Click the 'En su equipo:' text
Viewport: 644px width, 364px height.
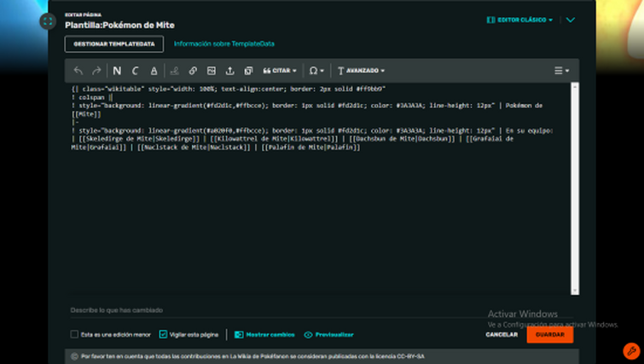(530, 130)
